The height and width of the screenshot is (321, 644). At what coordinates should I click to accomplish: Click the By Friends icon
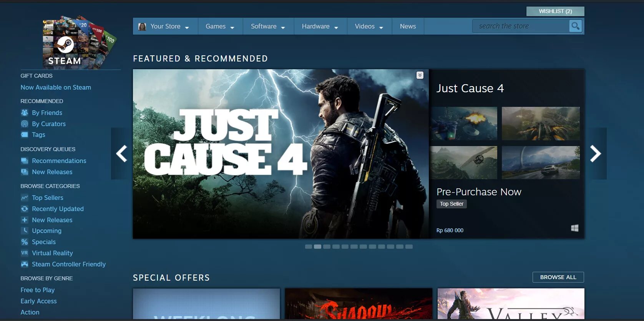tap(25, 113)
